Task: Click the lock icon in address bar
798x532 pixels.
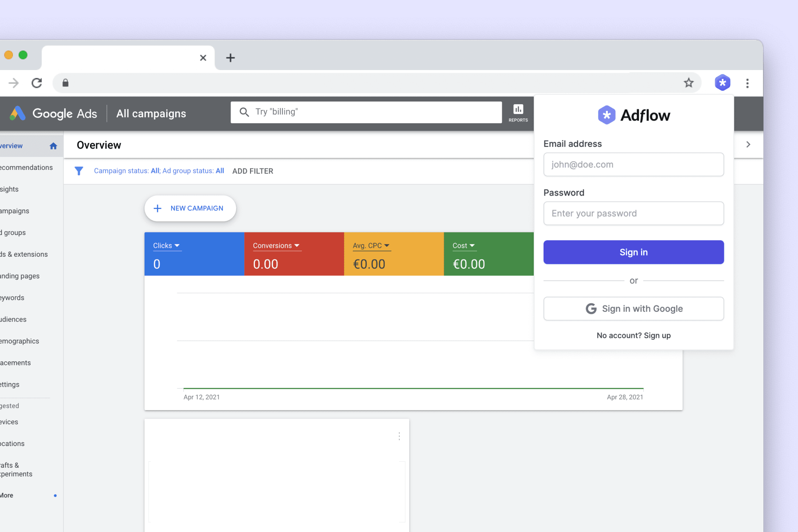Action: click(x=65, y=83)
